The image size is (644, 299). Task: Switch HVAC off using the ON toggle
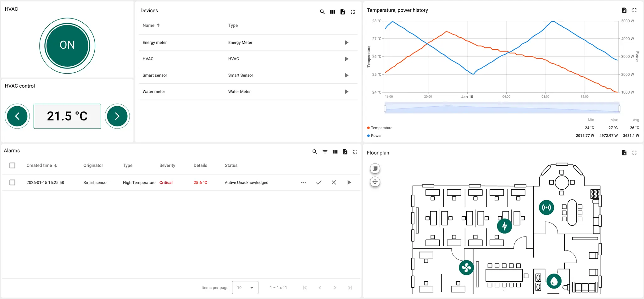tap(67, 45)
